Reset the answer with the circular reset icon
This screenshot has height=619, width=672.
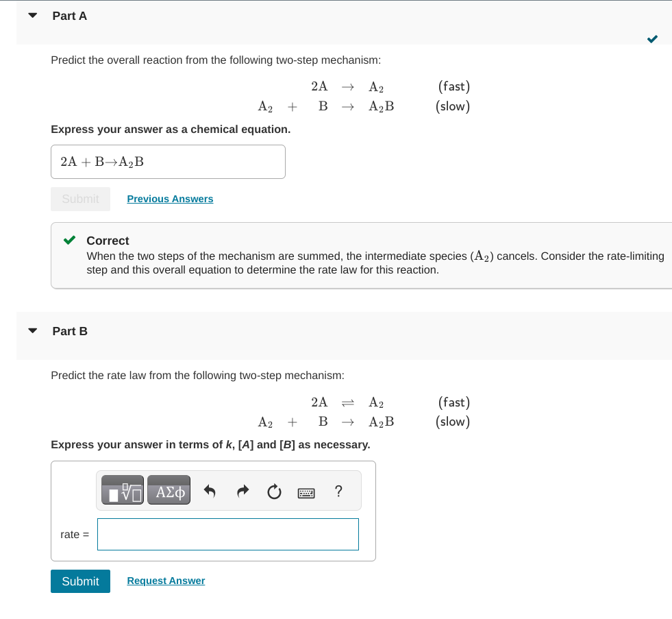click(274, 489)
